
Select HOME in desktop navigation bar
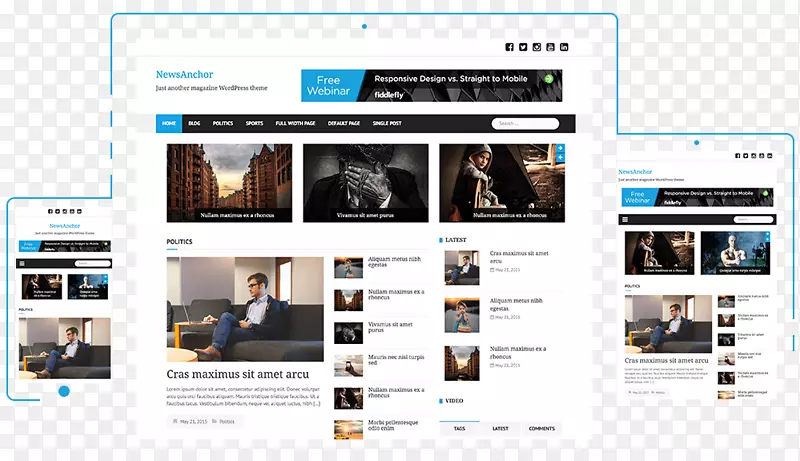[x=169, y=123]
